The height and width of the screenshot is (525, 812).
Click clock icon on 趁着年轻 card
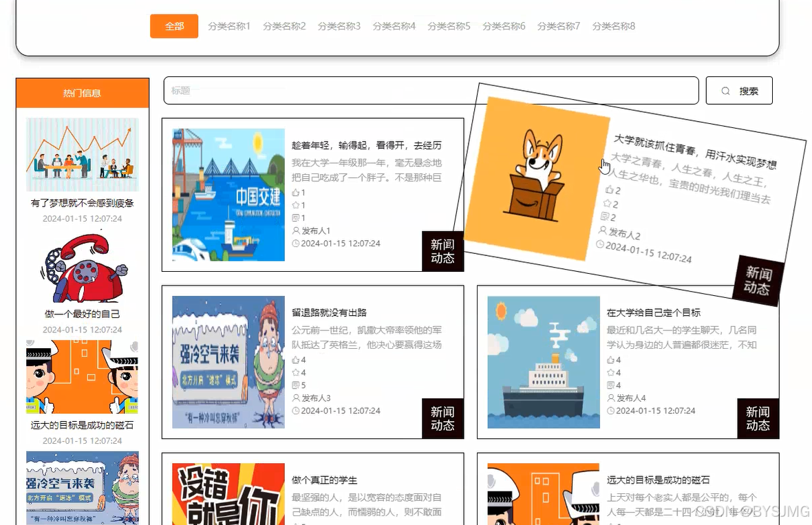(x=296, y=244)
